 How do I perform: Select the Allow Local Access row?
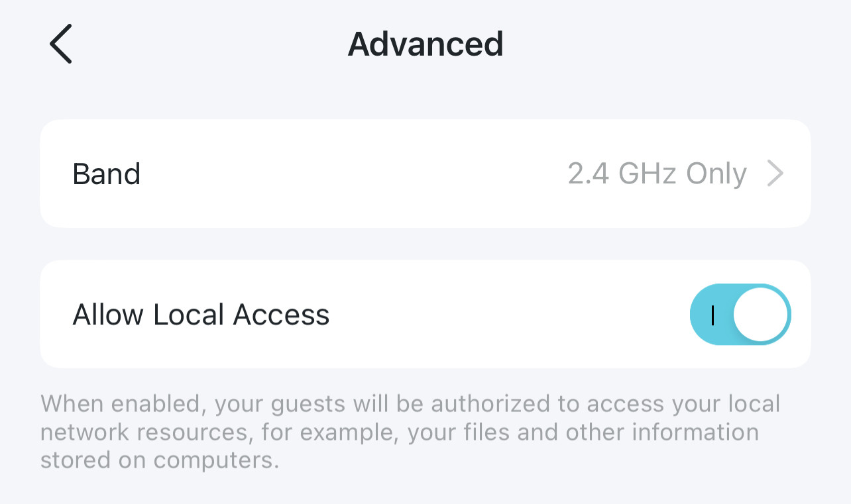pos(425,314)
